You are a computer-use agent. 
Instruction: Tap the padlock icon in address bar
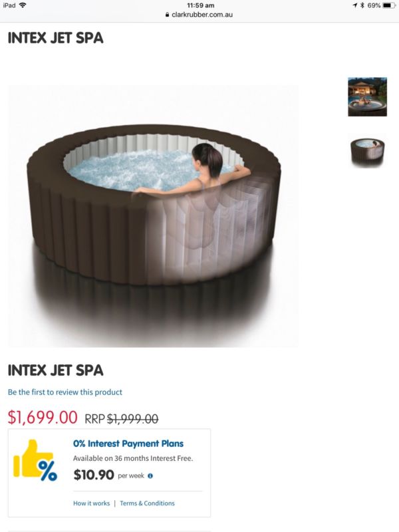pyautogui.click(x=168, y=15)
